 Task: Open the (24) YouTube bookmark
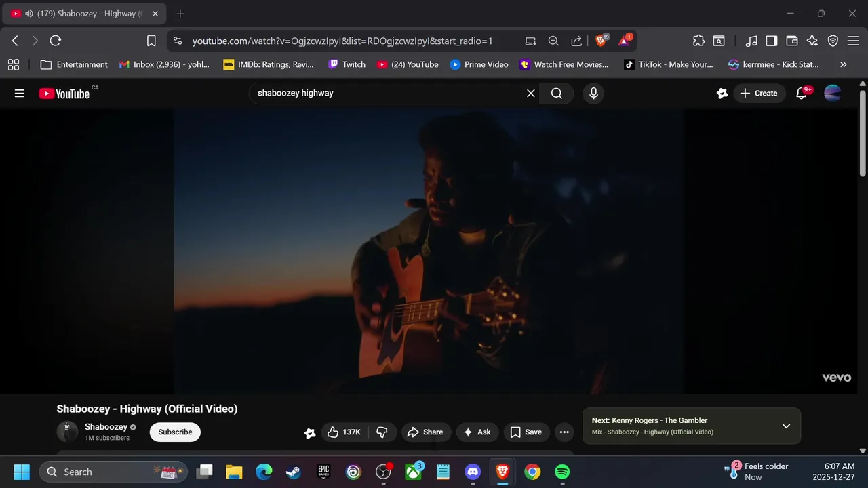click(x=408, y=64)
